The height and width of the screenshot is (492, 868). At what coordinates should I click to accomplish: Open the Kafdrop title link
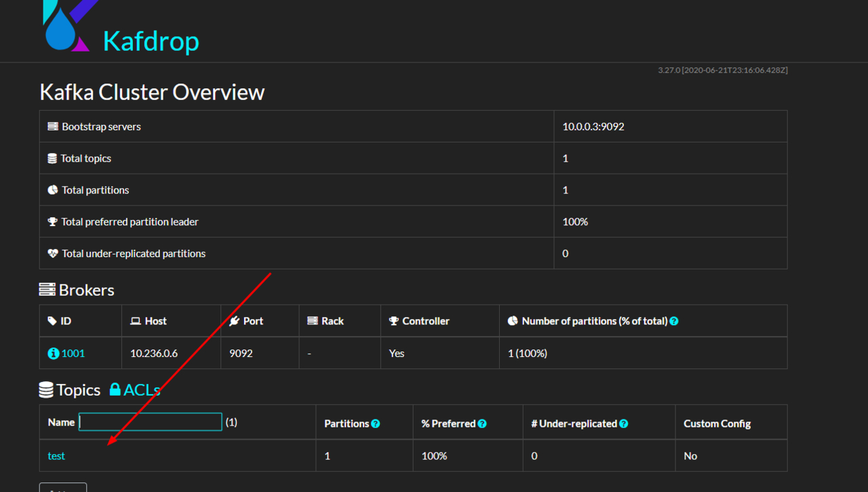click(x=151, y=41)
